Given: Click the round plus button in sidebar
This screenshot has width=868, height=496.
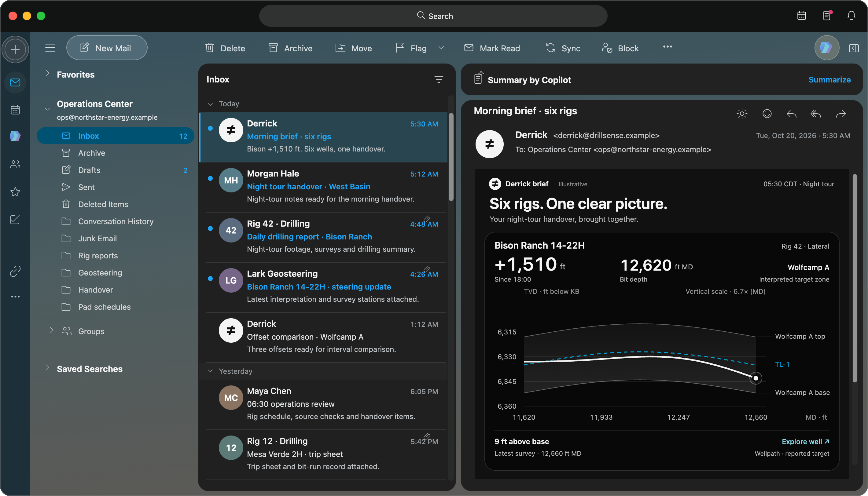Looking at the screenshot, I should point(15,49).
